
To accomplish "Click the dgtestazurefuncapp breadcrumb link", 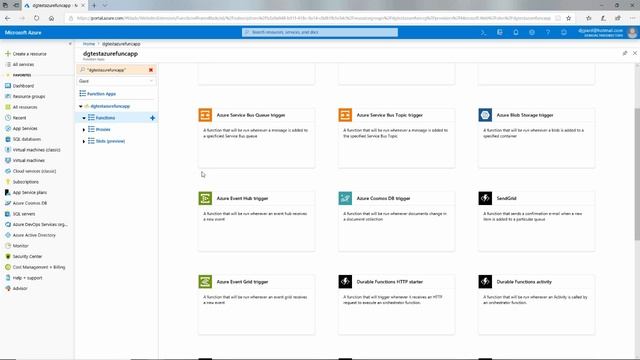I will tap(121, 44).
